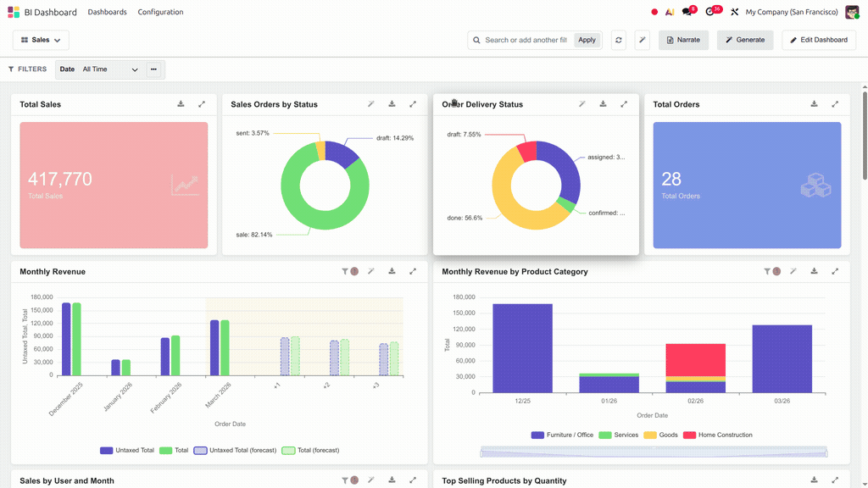Click the Edit Dashboard button

click(x=819, y=40)
